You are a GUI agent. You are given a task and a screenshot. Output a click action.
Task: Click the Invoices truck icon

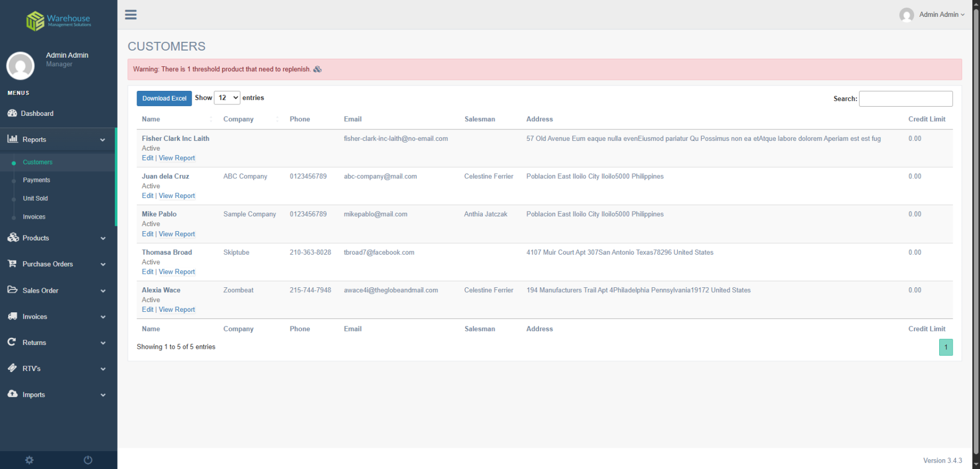pyautogui.click(x=13, y=316)
